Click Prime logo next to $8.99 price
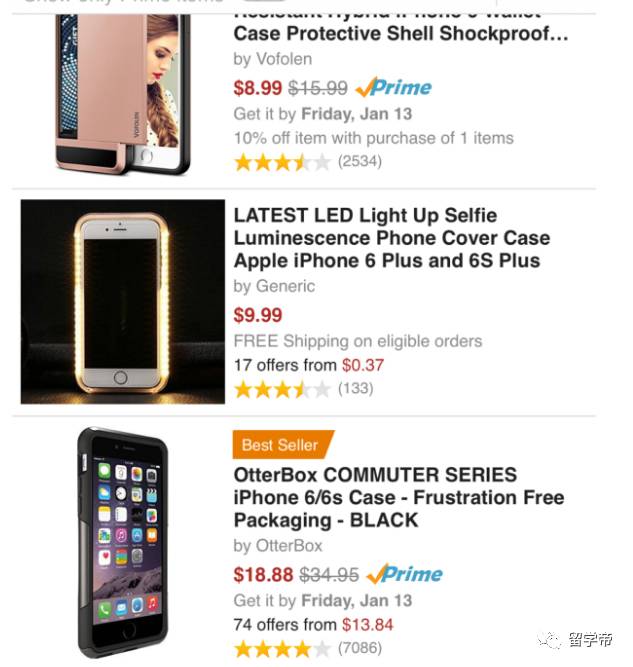 [393, 88]
